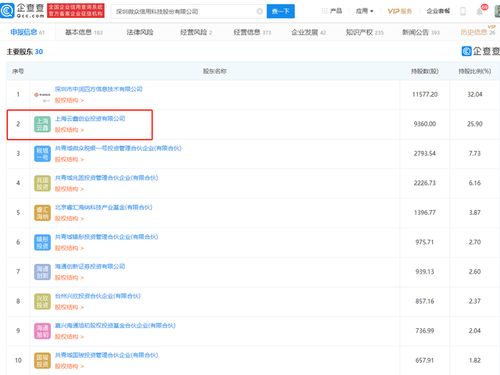Open the row 3 shareholder name link
Image resolution: width=500 pixels, height=375 pixels.
118,148
